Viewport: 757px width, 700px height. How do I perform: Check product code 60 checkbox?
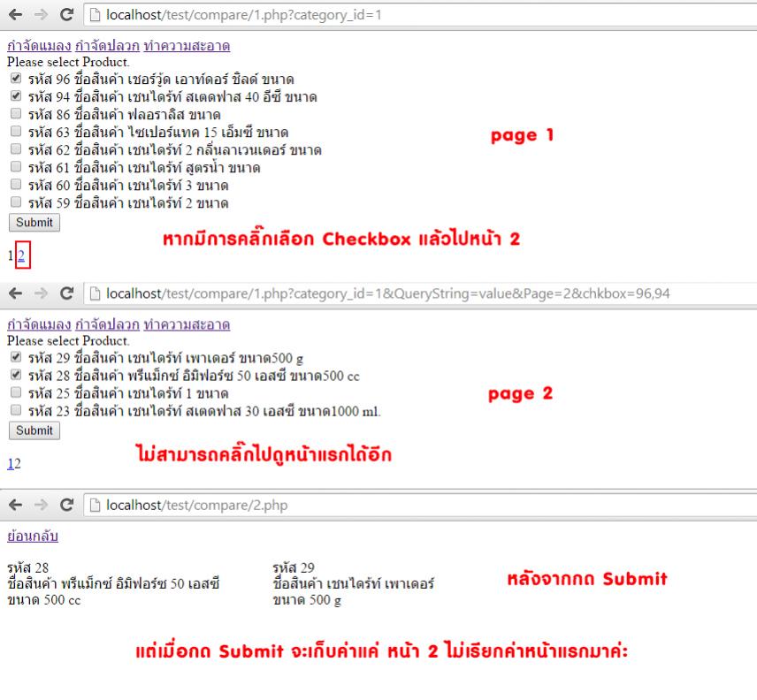tap(16, 184)
